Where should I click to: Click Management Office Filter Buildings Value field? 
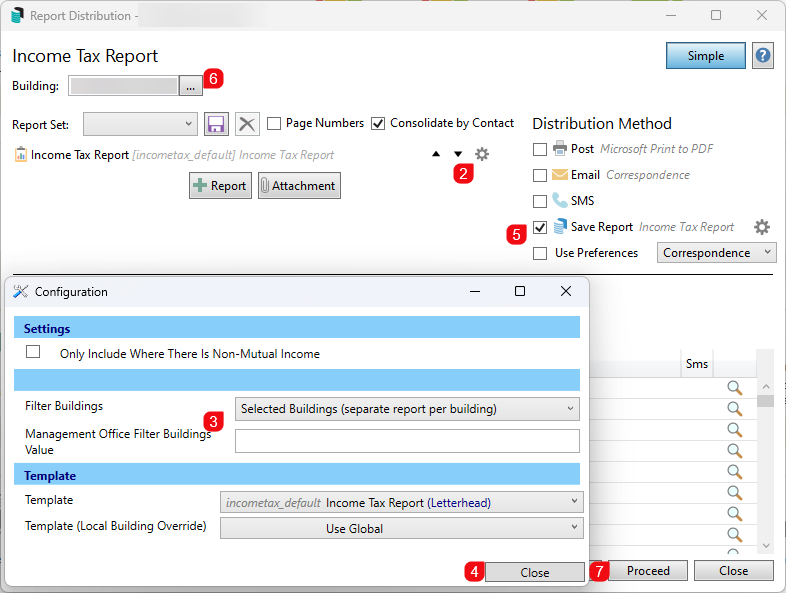click(407, 441)
